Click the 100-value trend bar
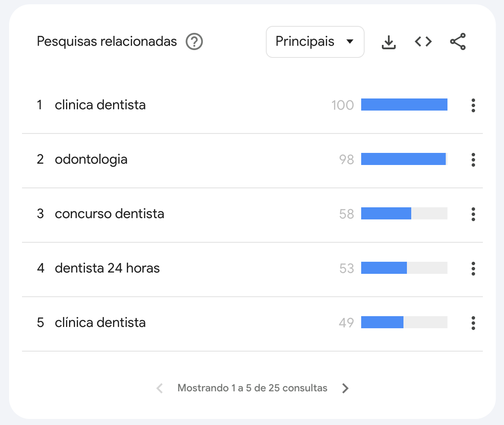 coord(404,105)
